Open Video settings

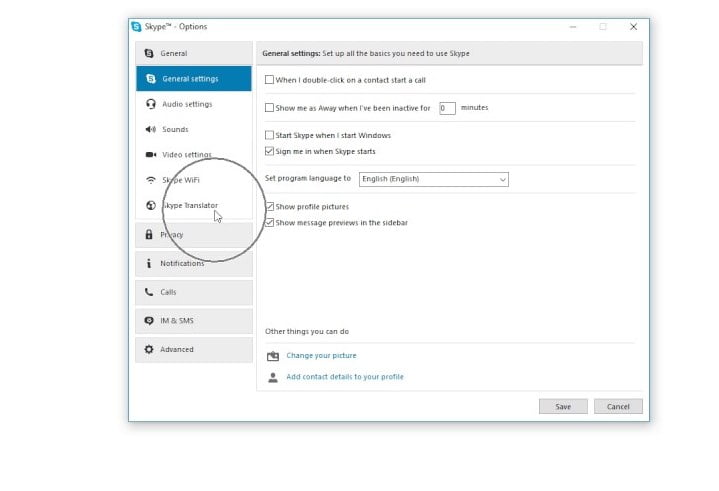(x=194, y=154)
